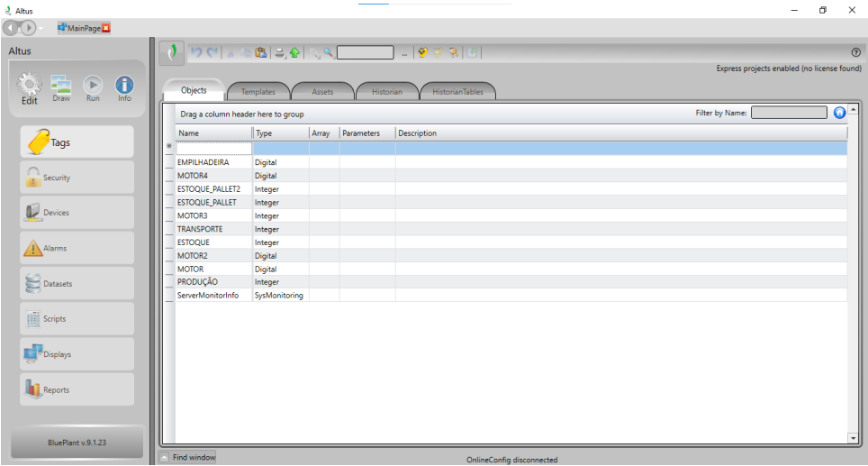
Task: Click the Undo toolbar icon
Action: click(x=196, y=53)
